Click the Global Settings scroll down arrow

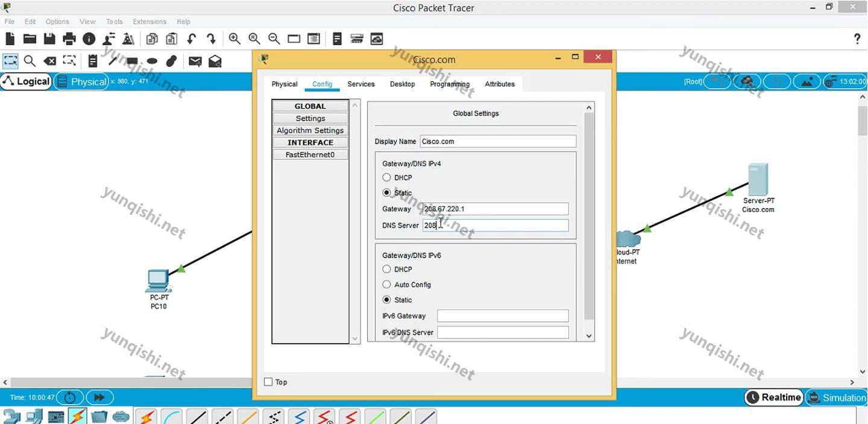589,336
